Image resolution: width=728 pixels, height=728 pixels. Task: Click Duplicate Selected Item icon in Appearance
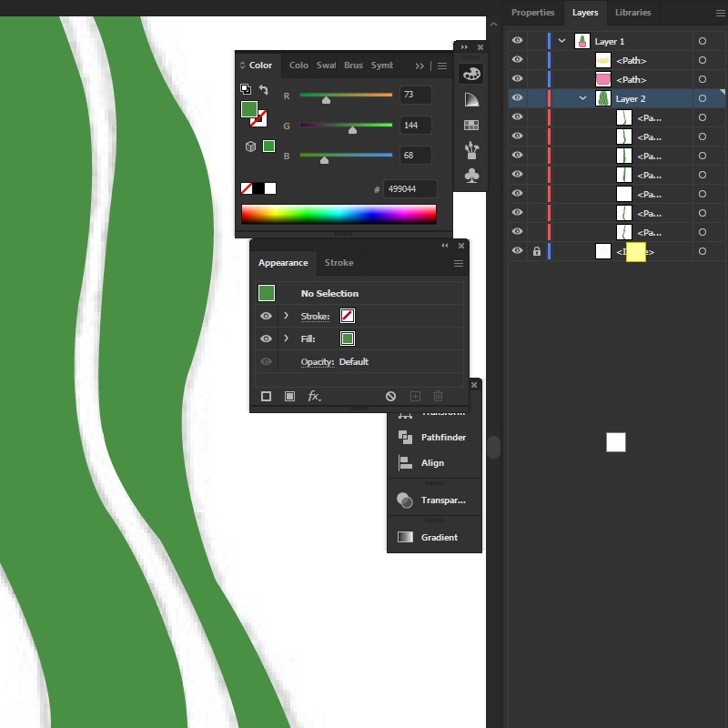tap(415, 396)
